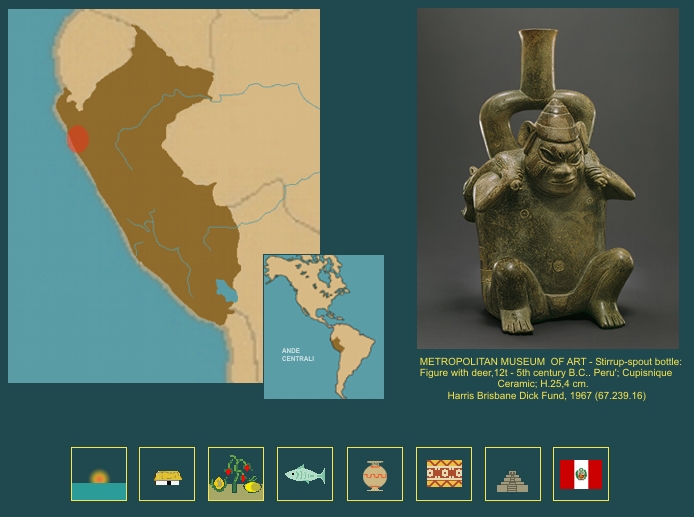The height and width of the screenshot is (517, 694).
Task: Click the blue lake on Peru map
Action: tap(226, 291)
